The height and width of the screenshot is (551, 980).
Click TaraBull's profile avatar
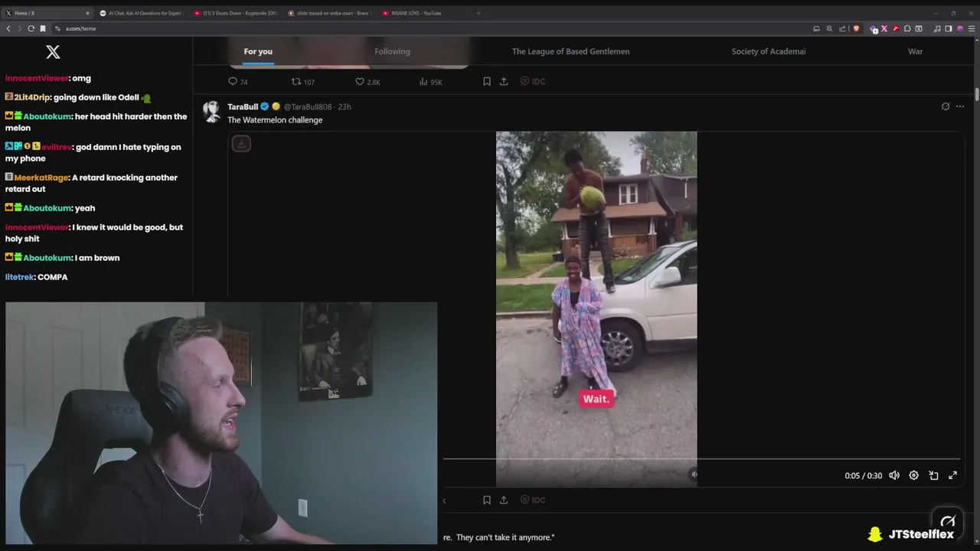pyautogui.click(x=212, y=112)
